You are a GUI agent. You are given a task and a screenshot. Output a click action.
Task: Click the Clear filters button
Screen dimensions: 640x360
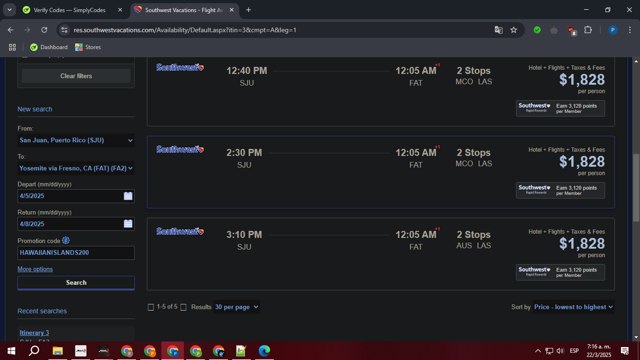[x=76, y=76]
